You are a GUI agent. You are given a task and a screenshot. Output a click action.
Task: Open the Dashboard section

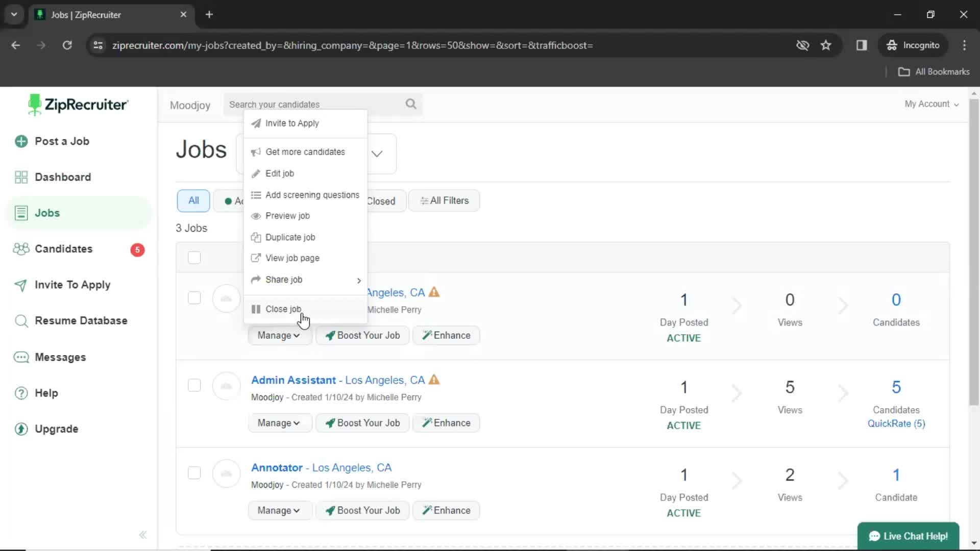[x=63, y=177]
